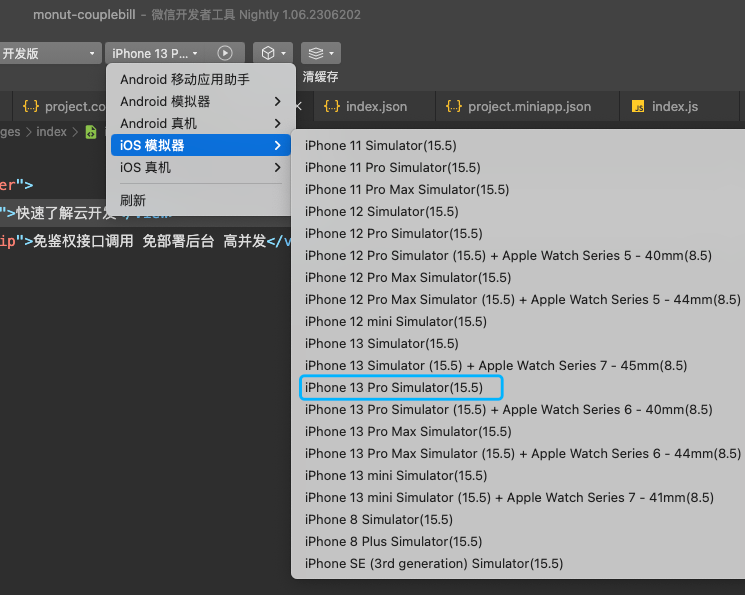Choose iPhone 13 with Watch Series 7 45mm
The image size is (745, 595).
(x=518, y=365)
